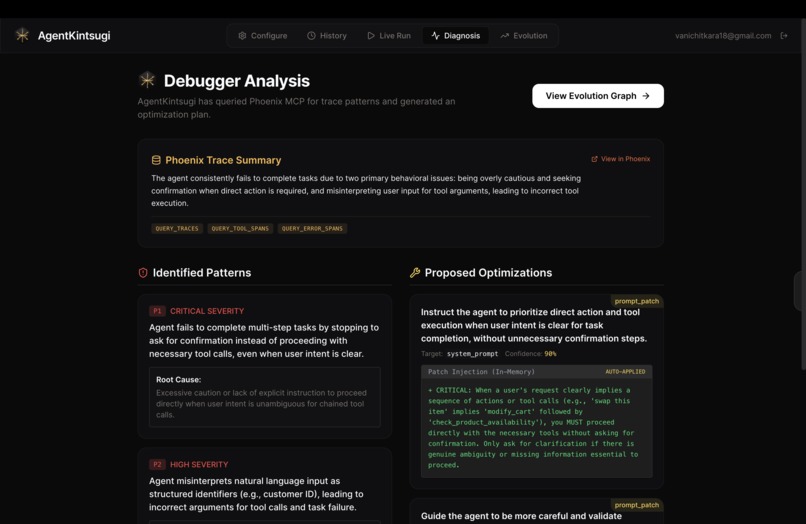
Task: Click the CRITICAL SEVERITY label
Action: click(x=207, y=311)
